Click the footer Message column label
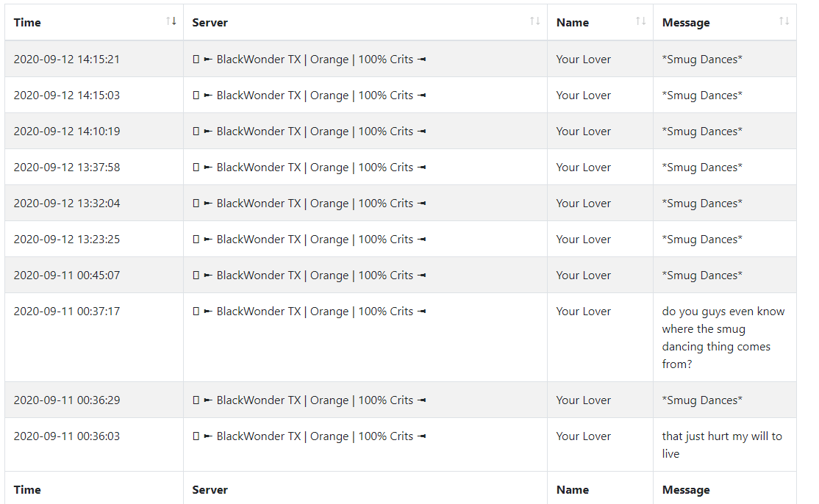This screenshot has height=504, width=819. click(686, 490)
